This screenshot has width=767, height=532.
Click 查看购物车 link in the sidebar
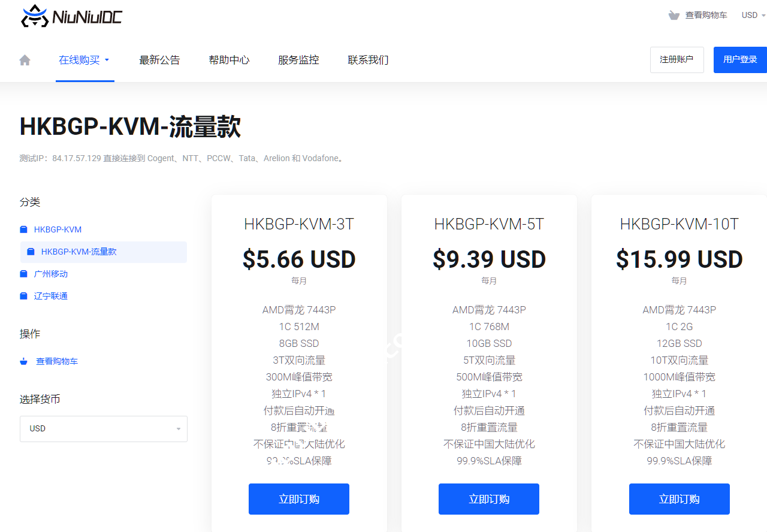[56, 361]
